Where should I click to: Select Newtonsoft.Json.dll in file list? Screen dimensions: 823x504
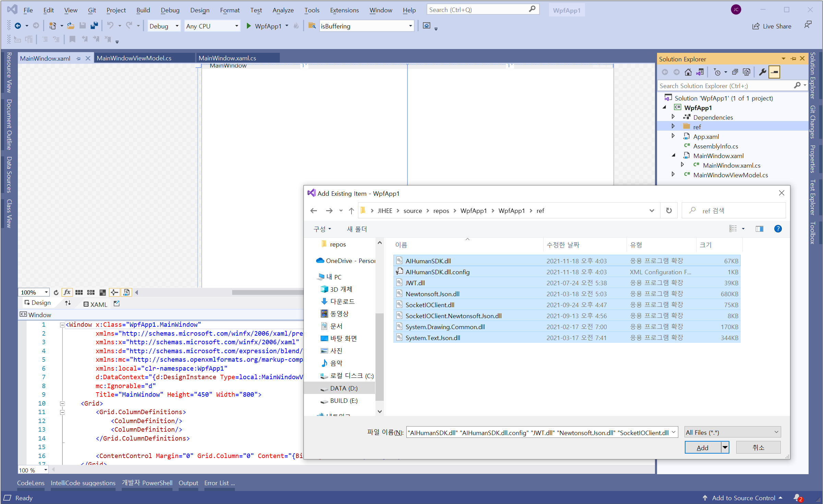point(567,294)
